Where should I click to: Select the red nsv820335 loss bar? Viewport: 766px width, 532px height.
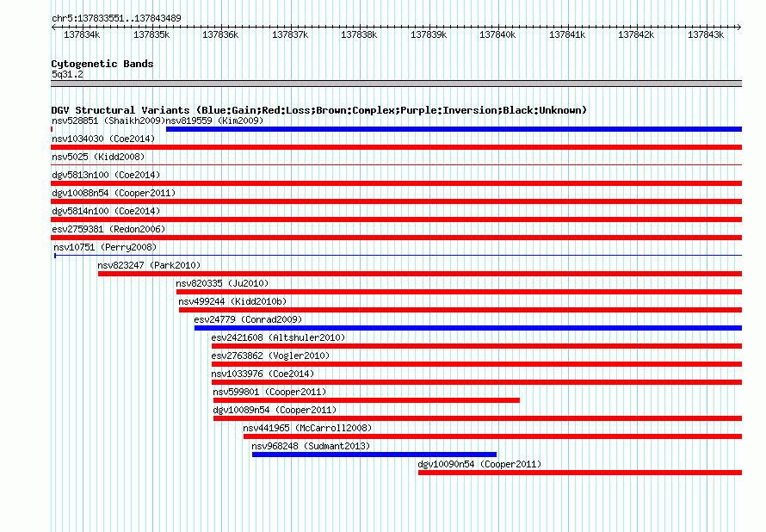460,292
